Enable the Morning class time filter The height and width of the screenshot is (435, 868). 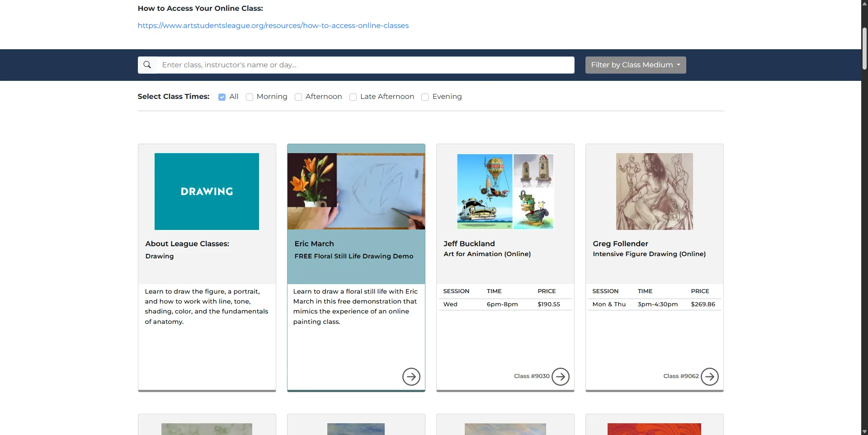pos(250,97)
